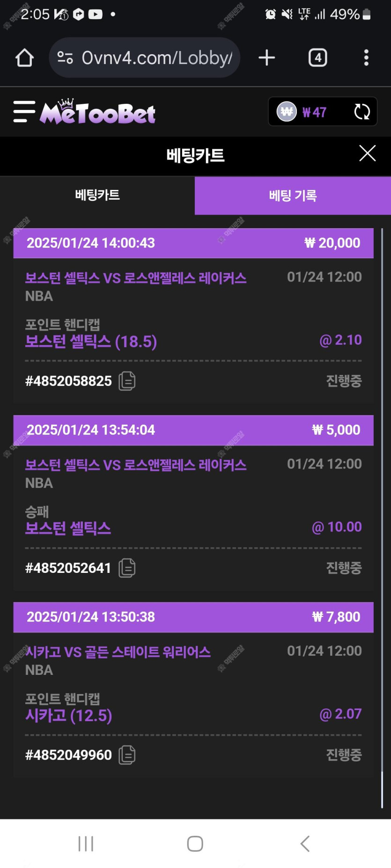Open 시카고 VS 골든 스테이트 워리어스 match
This screenshot has height=868, width=391.
tap(118, 652)
